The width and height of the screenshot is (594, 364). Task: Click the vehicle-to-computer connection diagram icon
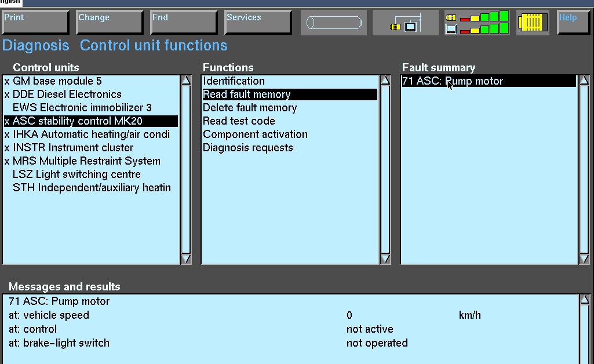tap(406, 23)
